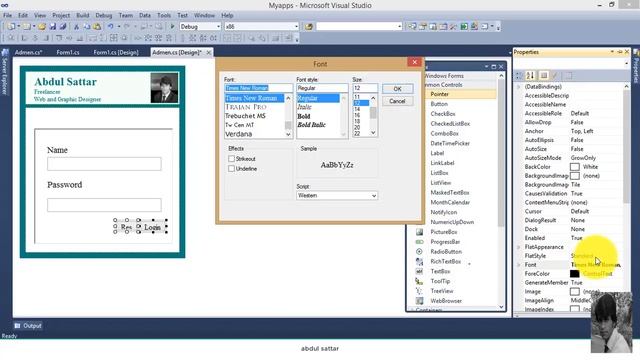Open the Project menu

point(61,16)
